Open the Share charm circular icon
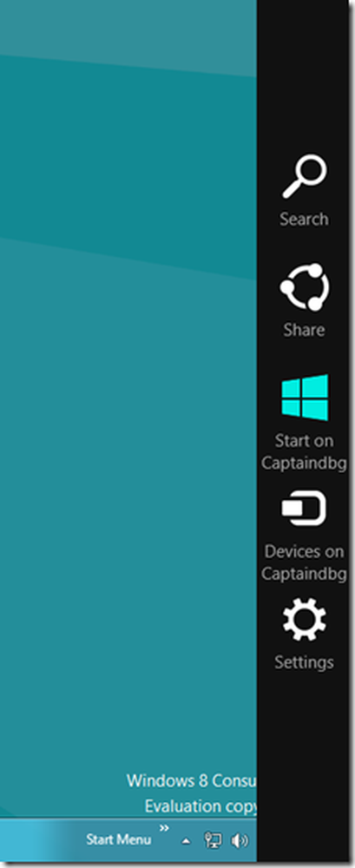This screenshot has height=868, width=355. point(305,286)
